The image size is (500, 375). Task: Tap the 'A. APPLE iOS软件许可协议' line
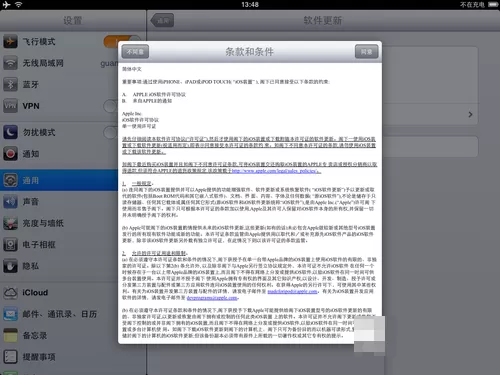point(154,95)
